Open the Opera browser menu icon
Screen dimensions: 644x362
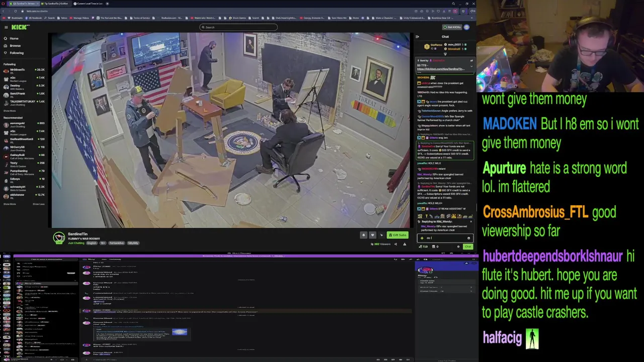click(x=3, y=4)
